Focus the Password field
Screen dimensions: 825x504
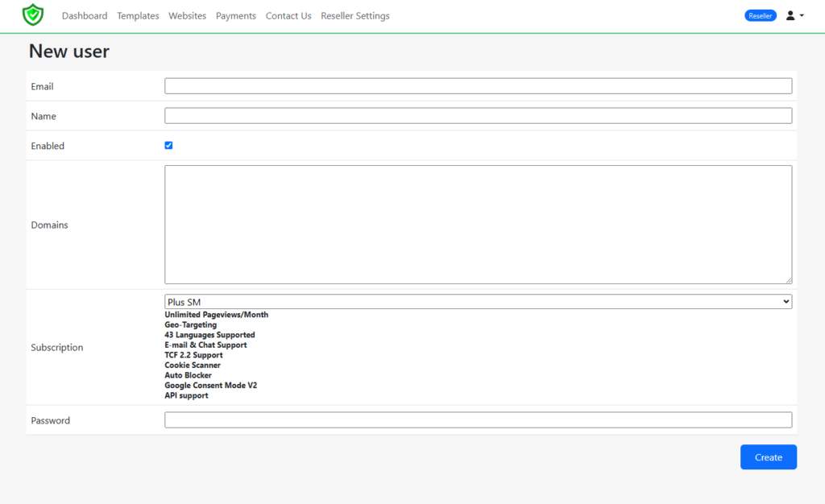click(479, 420)
